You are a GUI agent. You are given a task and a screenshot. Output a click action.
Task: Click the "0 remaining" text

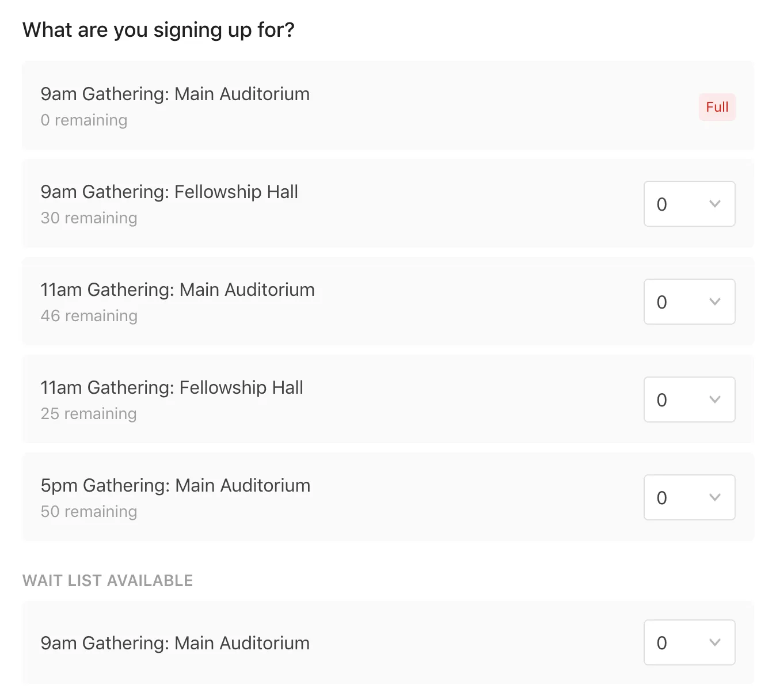(84, 120)
